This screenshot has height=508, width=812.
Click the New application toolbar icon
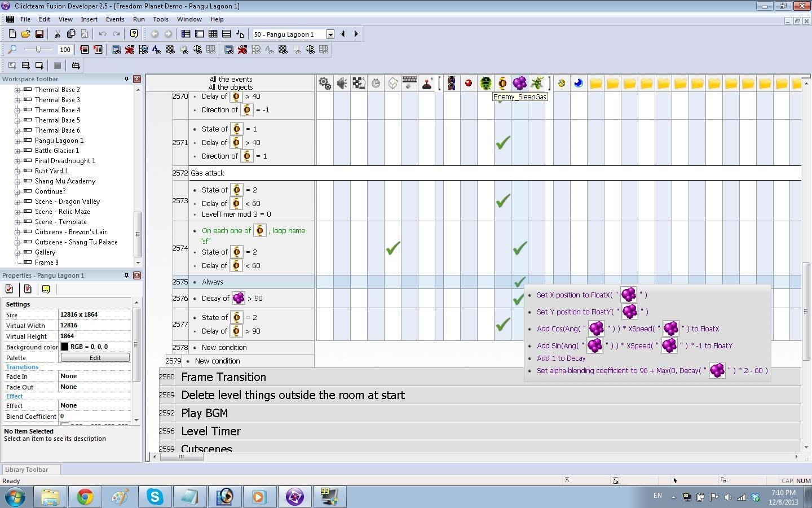click(12, 34)
